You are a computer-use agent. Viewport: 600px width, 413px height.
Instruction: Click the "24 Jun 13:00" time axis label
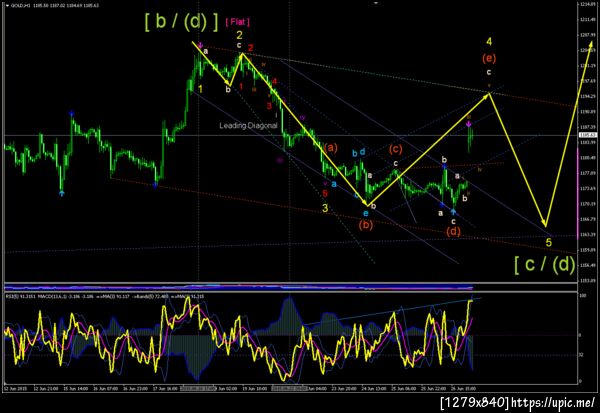coord(373,389)
